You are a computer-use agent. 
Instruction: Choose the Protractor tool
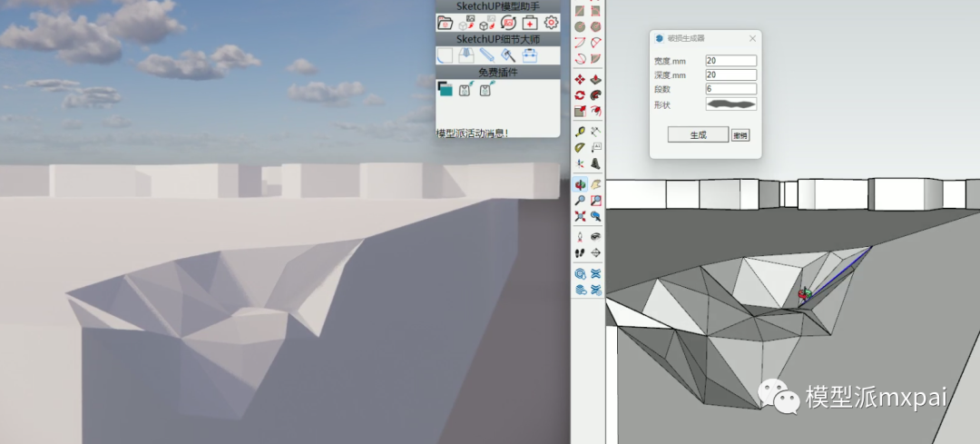click(x=579, y=148)
